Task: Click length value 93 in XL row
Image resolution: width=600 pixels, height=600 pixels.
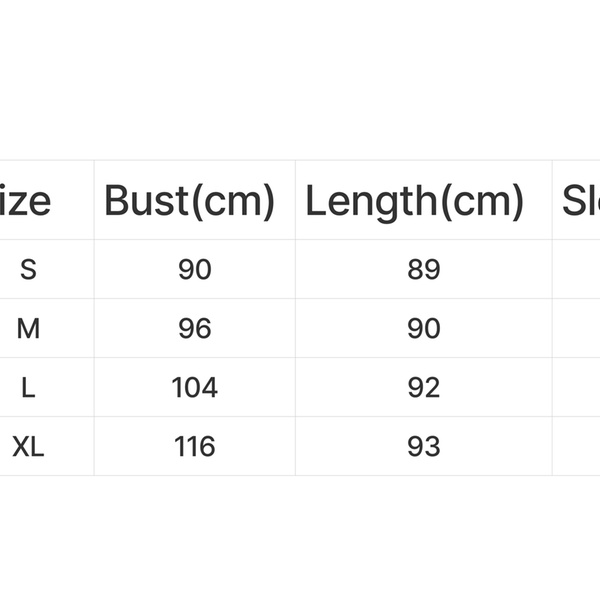Action: (424, 446)
